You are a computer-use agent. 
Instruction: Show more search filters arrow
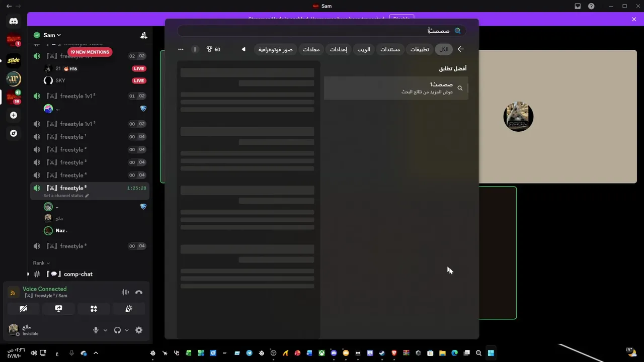point(244,49)
